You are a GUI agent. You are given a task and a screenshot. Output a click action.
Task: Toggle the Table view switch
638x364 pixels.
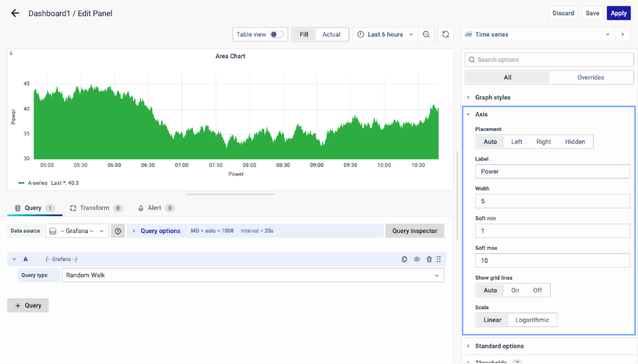(x=276, y=34)
